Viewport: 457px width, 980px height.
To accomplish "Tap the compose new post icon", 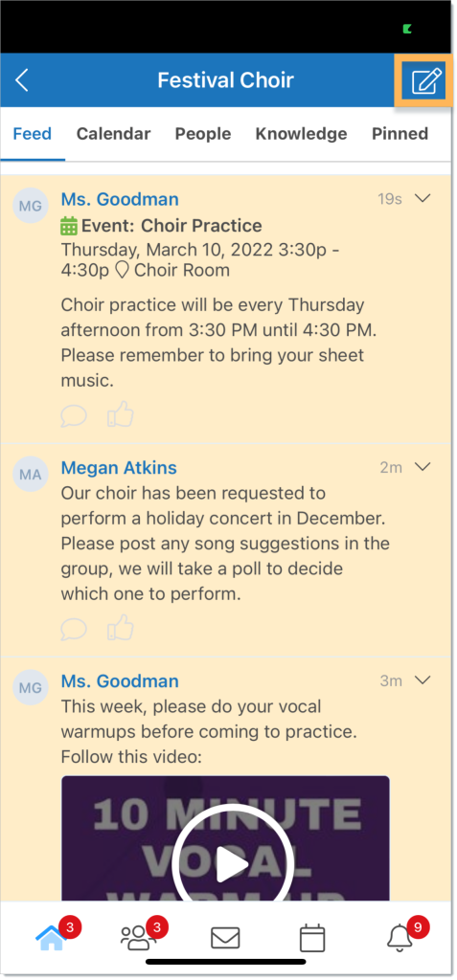I will point(426,81).
